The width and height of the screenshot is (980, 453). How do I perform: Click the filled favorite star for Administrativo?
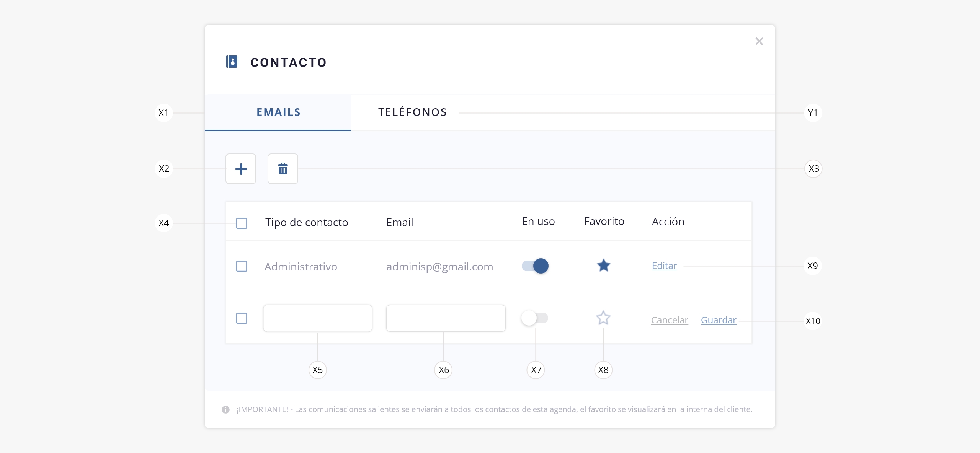point(604,266)
